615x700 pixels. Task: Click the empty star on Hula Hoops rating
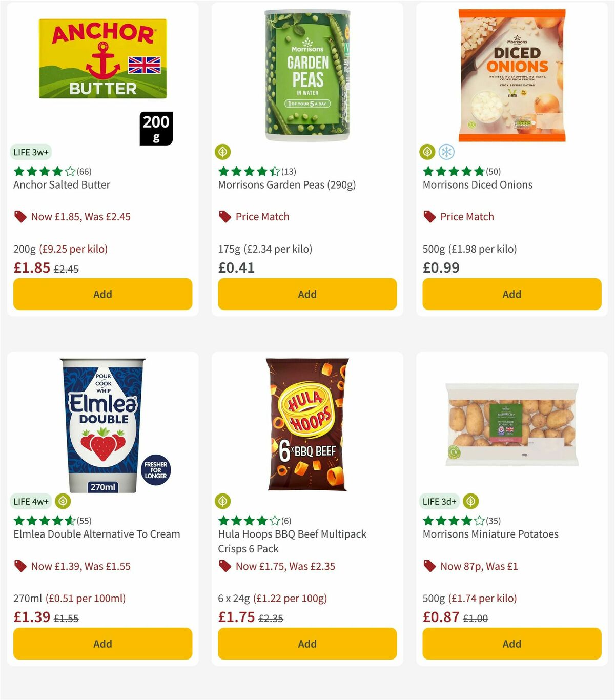274,521
